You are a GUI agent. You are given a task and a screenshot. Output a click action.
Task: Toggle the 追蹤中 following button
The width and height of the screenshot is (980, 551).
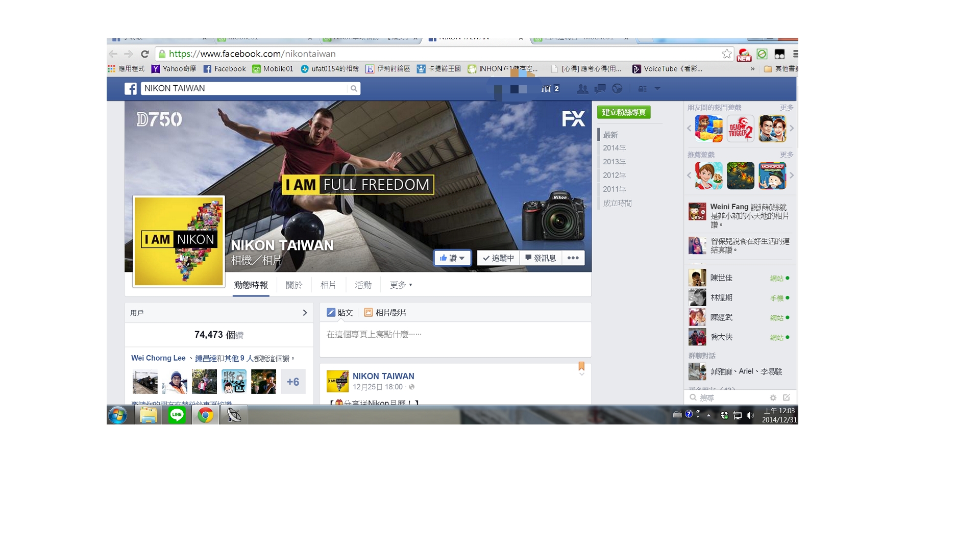click(499, 258)
